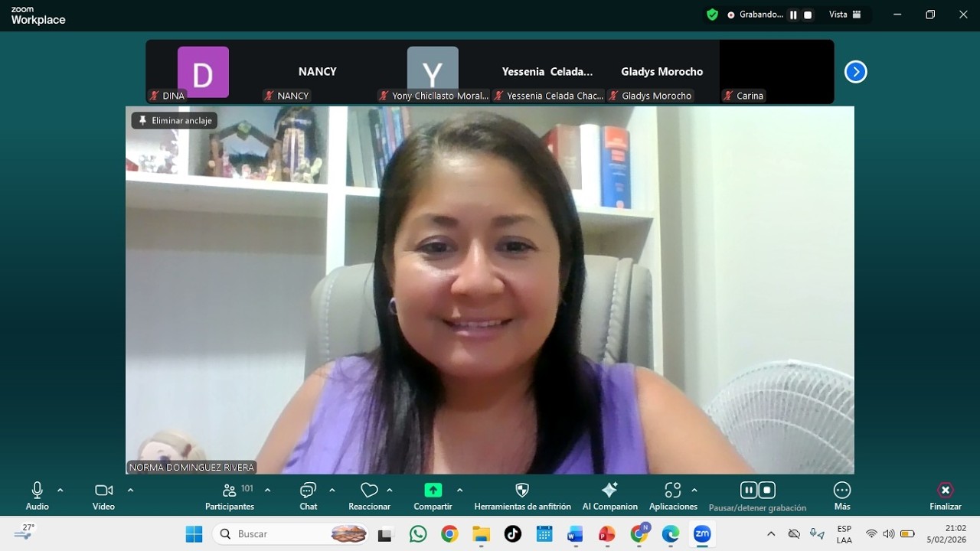Open PowerPoint from the taskbar
980x551 pixels.
[x=607, y=534]
